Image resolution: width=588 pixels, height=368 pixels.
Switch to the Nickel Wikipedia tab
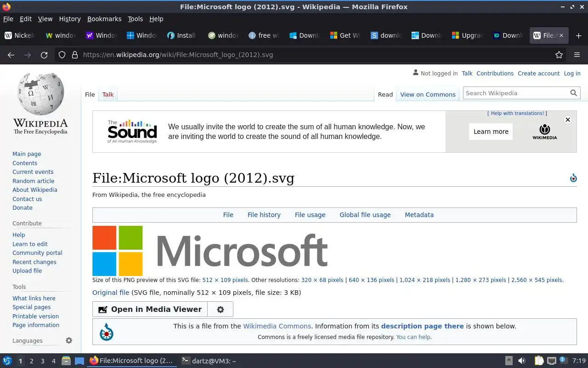(20, 35)
